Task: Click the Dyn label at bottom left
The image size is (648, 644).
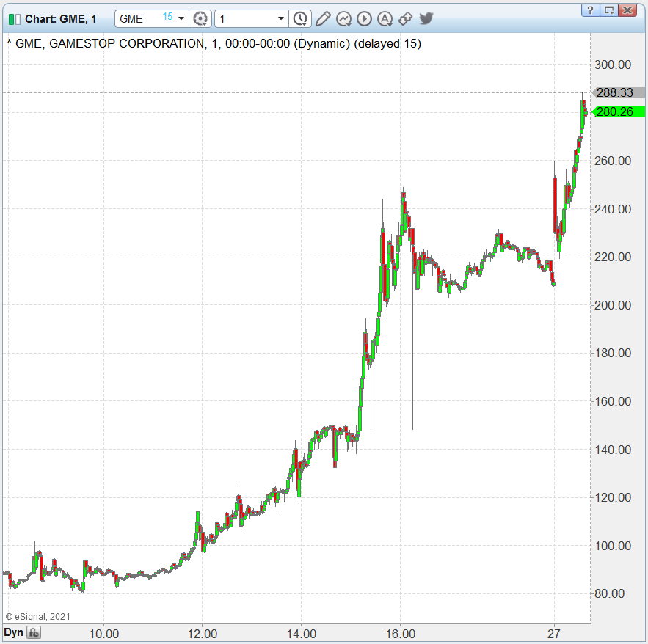Action: coord(13,632)
